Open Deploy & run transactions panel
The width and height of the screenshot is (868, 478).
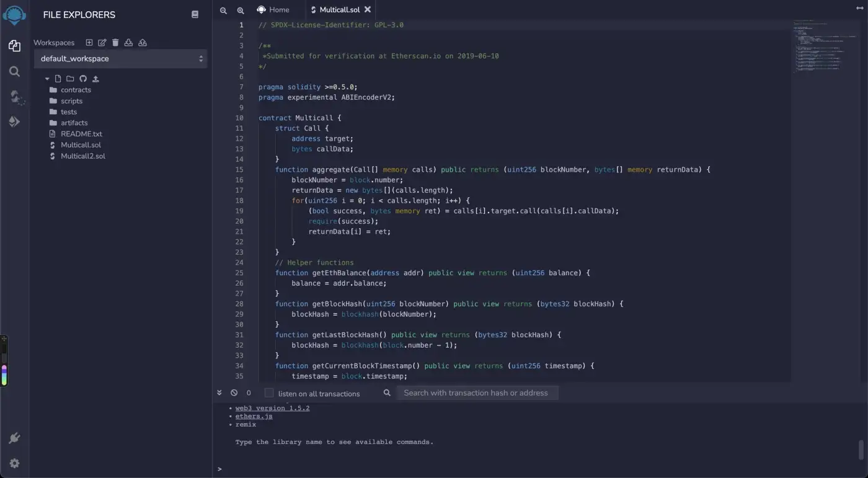(15, 122)
